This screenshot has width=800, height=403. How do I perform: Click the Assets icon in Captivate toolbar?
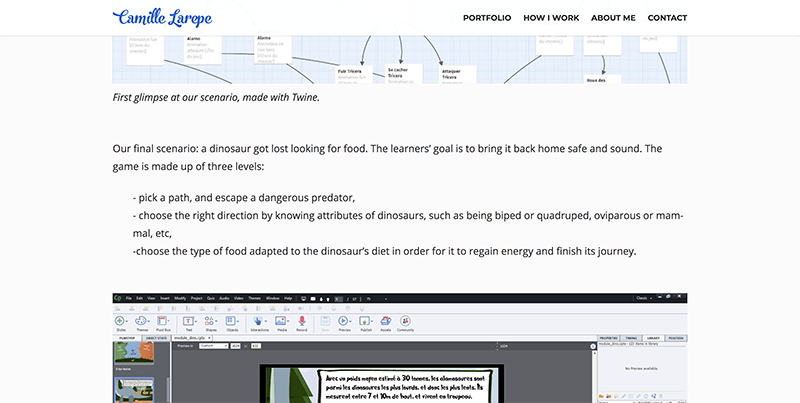click(386, 321)
